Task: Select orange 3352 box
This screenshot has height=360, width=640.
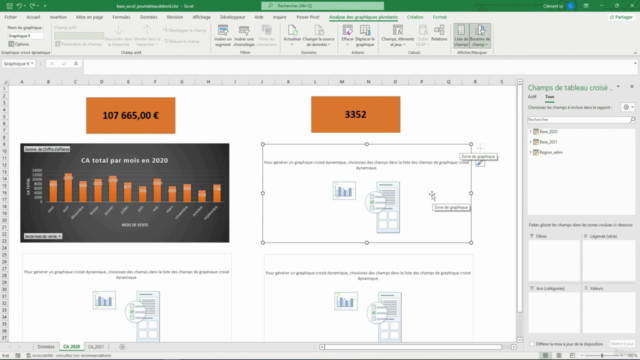Action: coord(356,114)
